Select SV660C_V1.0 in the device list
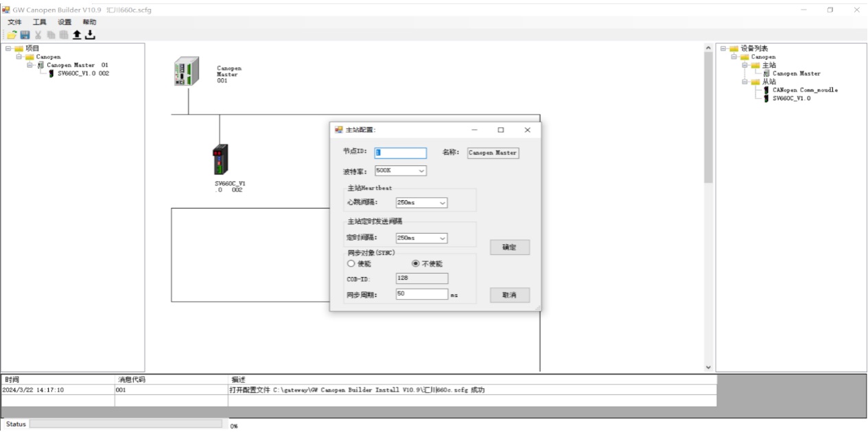Image resolution: width=868 pixels, height=432 pixels. point(790,98)
